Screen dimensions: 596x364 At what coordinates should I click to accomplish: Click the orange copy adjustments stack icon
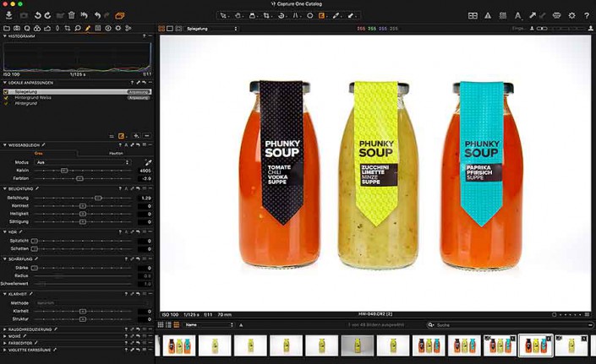tap(120, 15)
